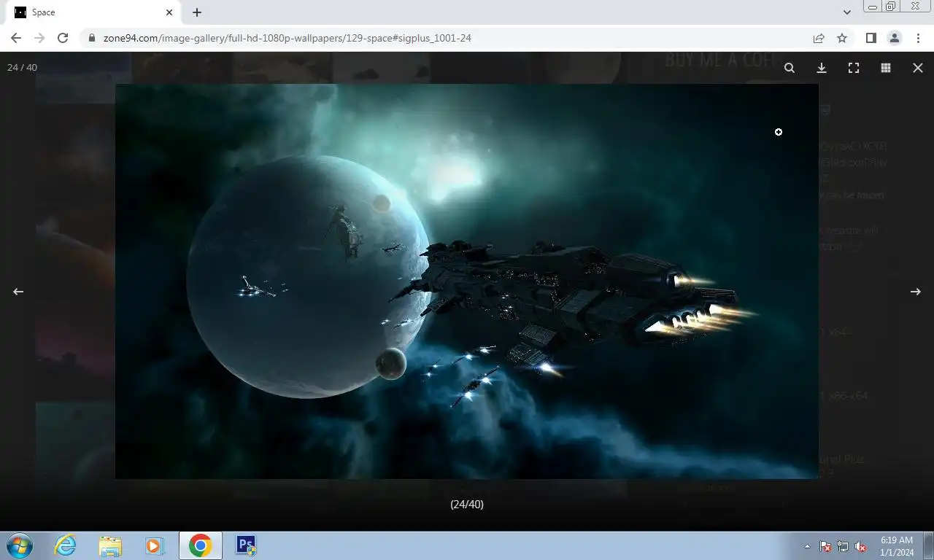The image size is (934, 560).
Task: Click the (24/40) image caption
Action: coord(467,505)
